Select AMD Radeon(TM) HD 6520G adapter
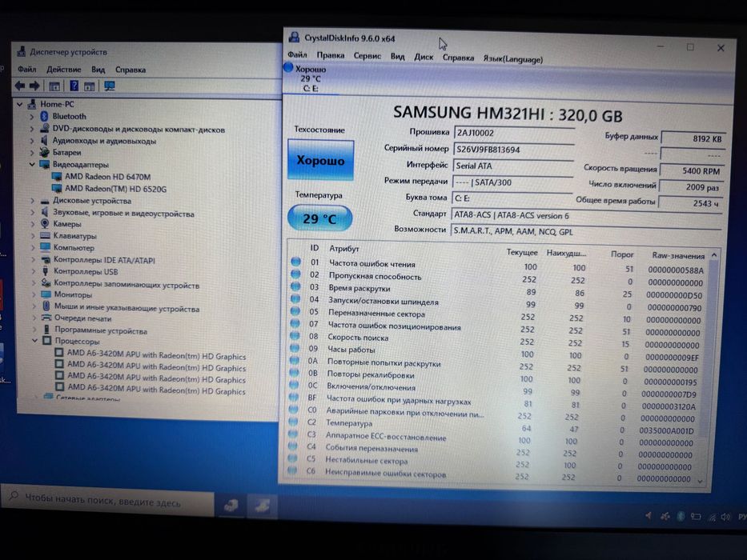The image size is (747, 560). 116,189
